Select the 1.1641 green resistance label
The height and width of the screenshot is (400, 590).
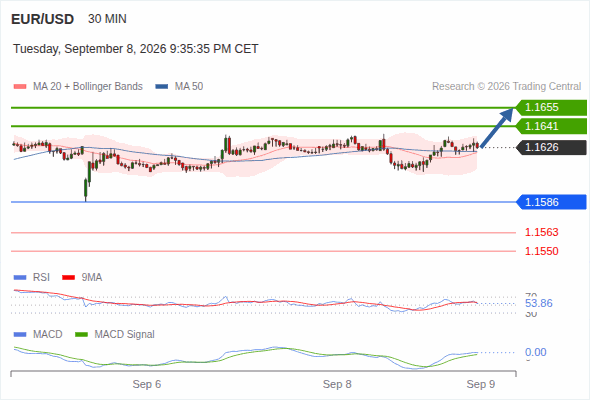coord(551,126)
